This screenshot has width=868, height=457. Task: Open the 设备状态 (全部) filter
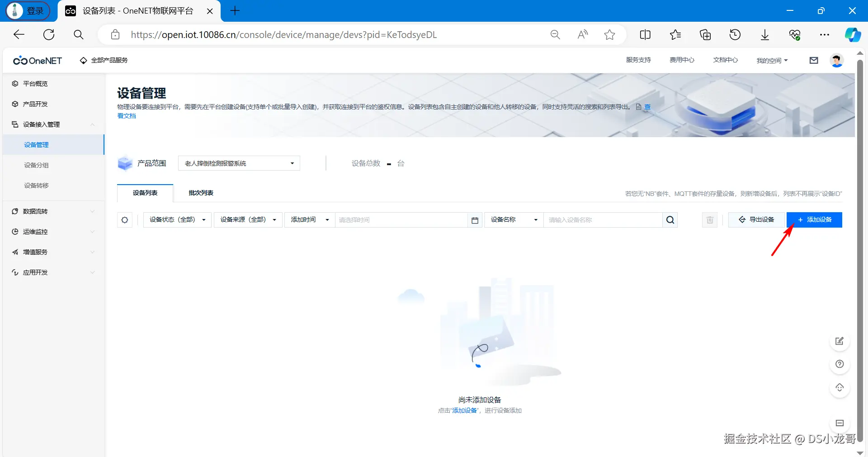177,220
